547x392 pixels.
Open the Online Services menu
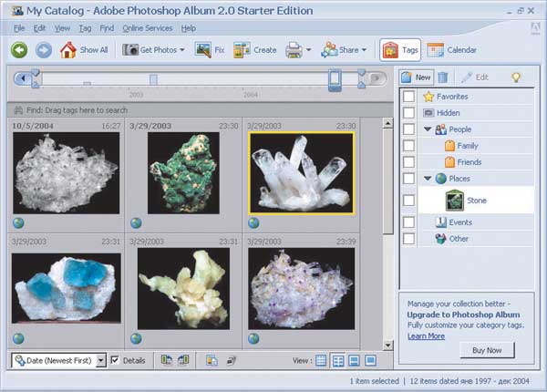pos(147,28)
